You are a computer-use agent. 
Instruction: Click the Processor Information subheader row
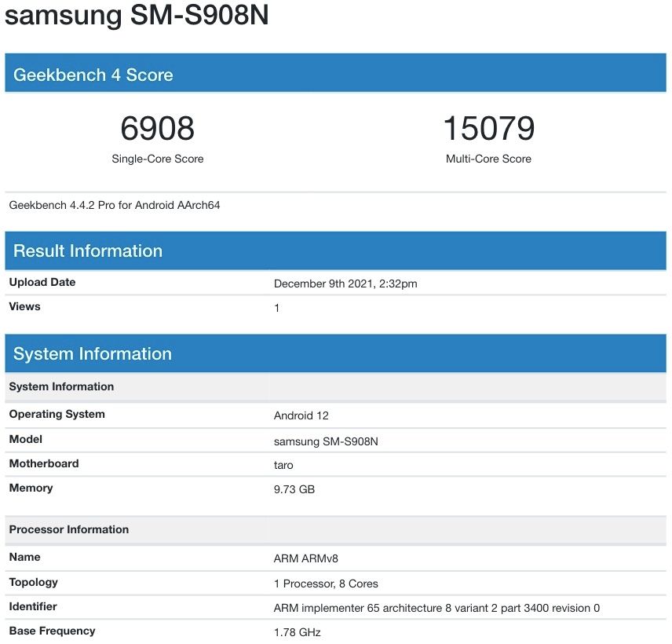(69, 530)
